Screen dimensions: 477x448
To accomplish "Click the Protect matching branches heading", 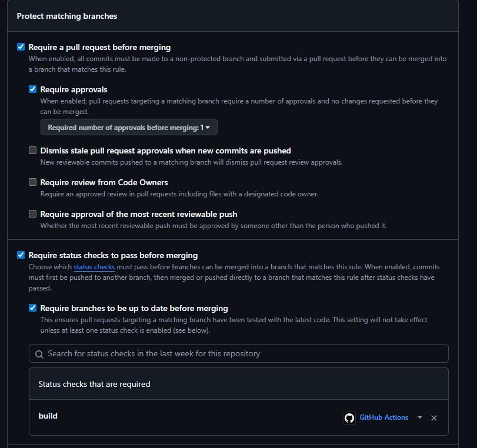I will pyautogui.click(x=67, y=16).
